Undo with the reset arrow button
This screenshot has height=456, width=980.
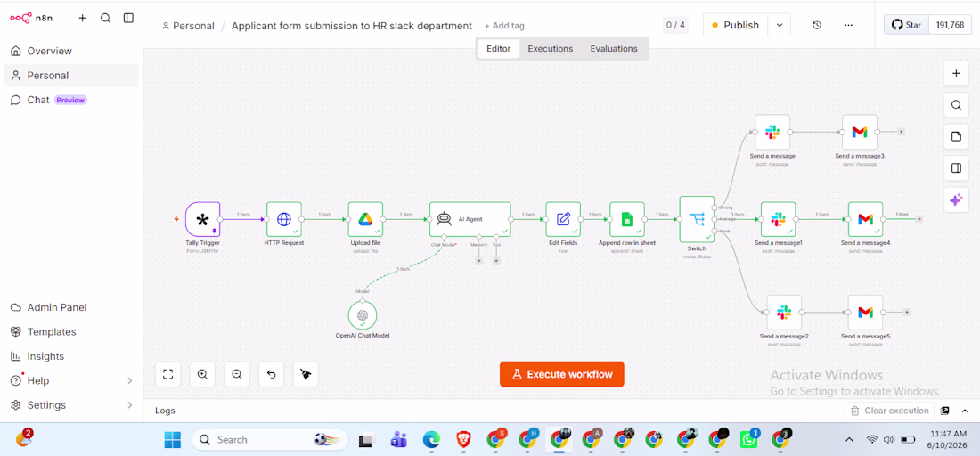[x=271, y=374]
